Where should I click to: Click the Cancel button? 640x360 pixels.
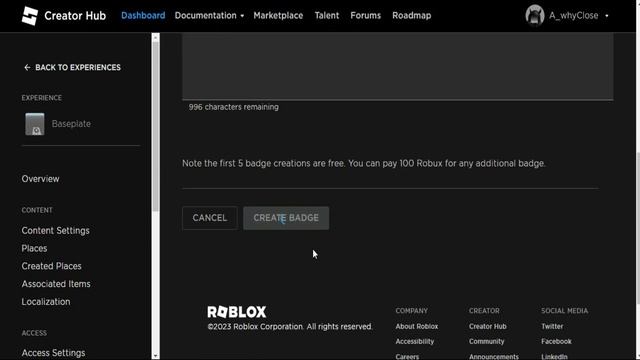click(210, 218)
